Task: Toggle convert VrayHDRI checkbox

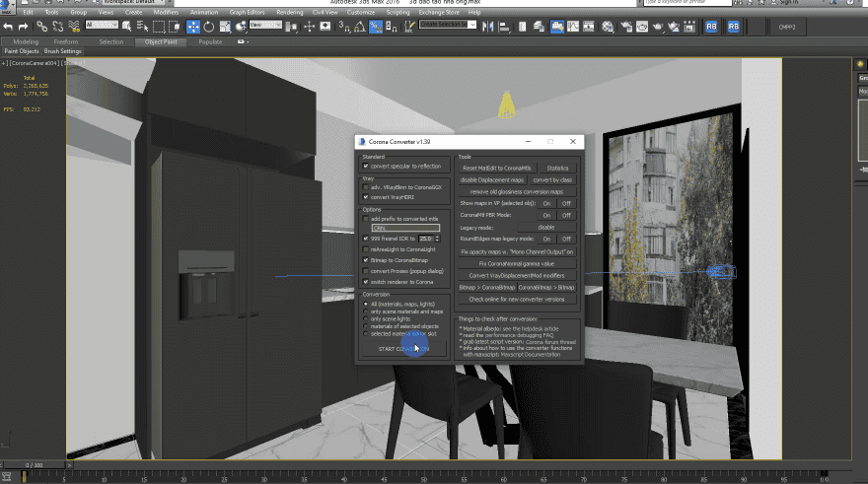Action: tap(365, 197)
